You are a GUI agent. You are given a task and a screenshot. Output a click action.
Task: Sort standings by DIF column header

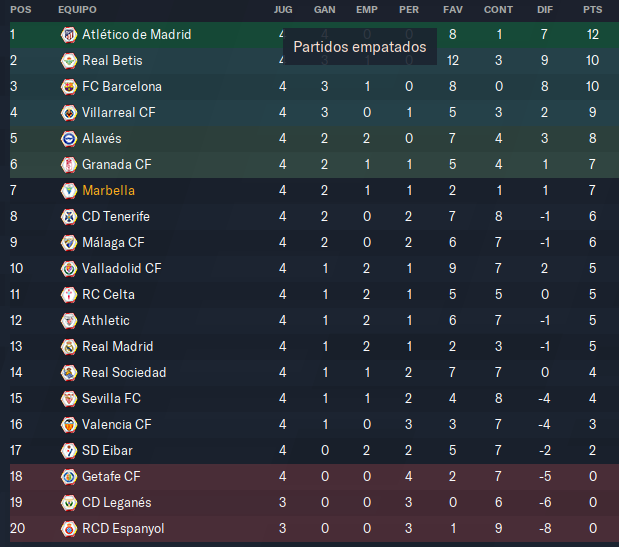[x=545, y=9]
